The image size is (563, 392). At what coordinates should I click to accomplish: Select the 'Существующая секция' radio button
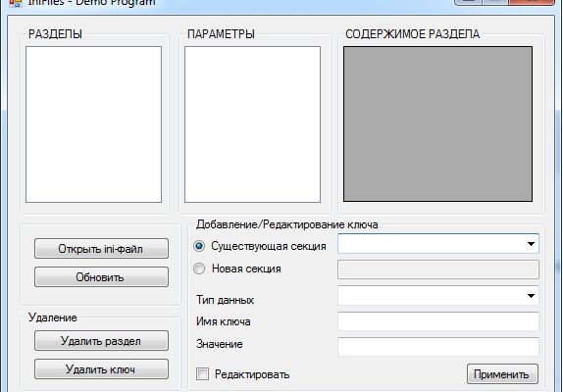pos(199,246)
